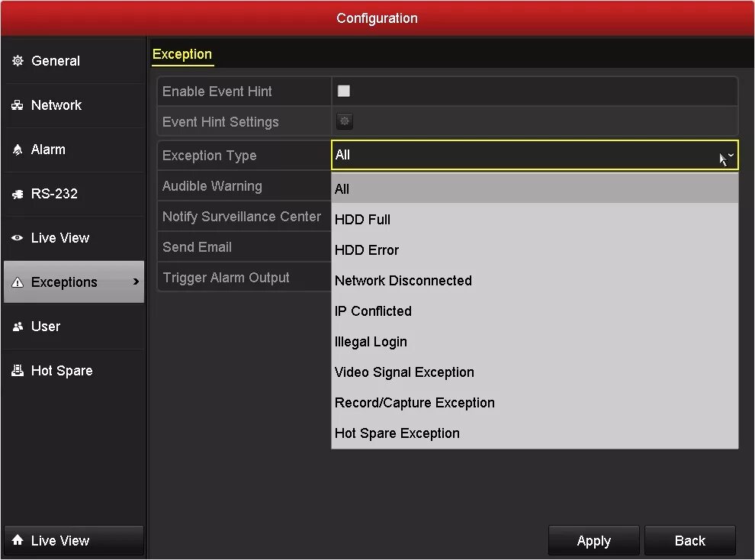Open Event Hint Settings gear icon
Screen dimensions: 755x560
click(x=344, y=121)
